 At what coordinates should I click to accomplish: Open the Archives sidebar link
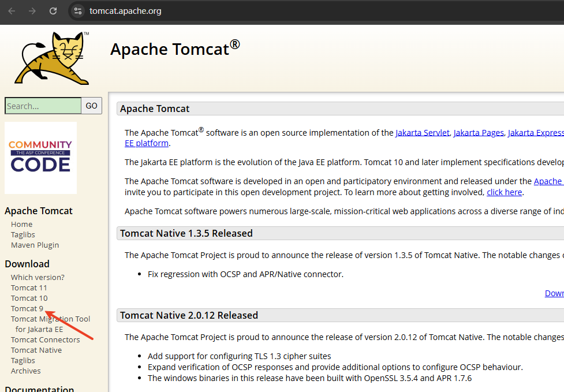pos(25,371)
